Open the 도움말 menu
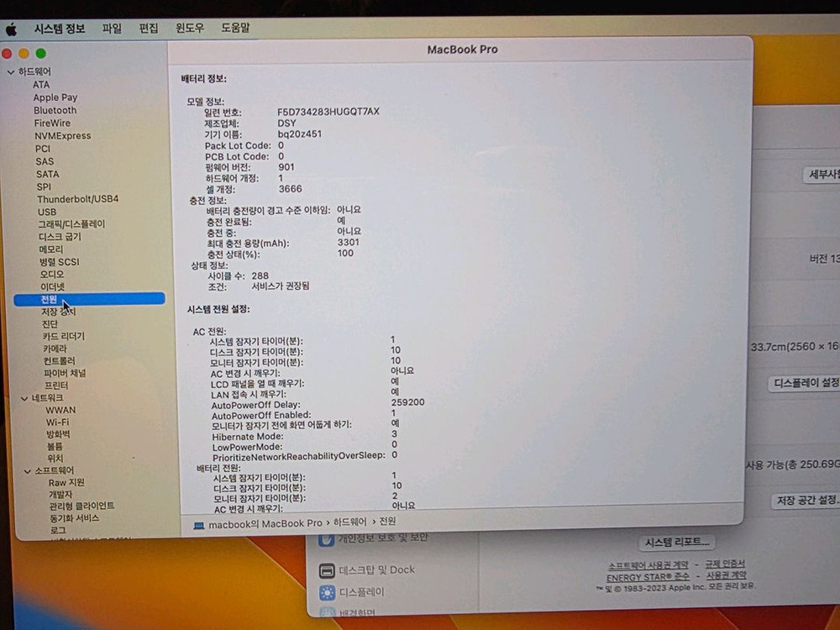Viewport: 840px width, 630px height. [235, 28]
